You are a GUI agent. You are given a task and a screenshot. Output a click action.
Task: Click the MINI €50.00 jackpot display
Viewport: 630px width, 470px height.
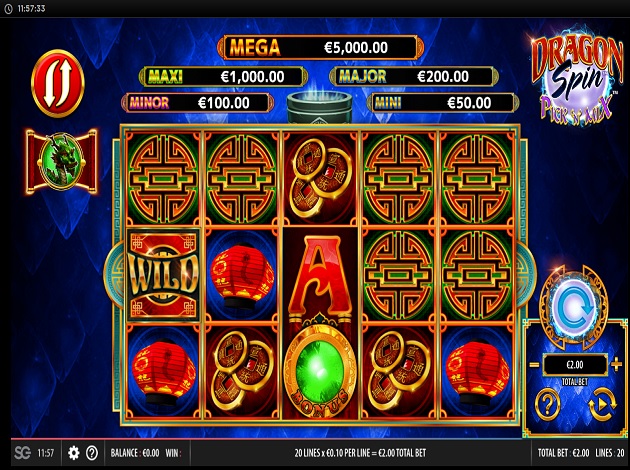tap(443, 103)
